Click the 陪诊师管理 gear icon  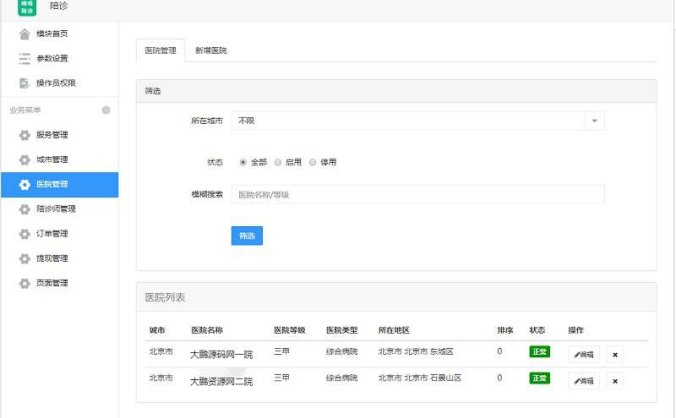pos(25,209)
